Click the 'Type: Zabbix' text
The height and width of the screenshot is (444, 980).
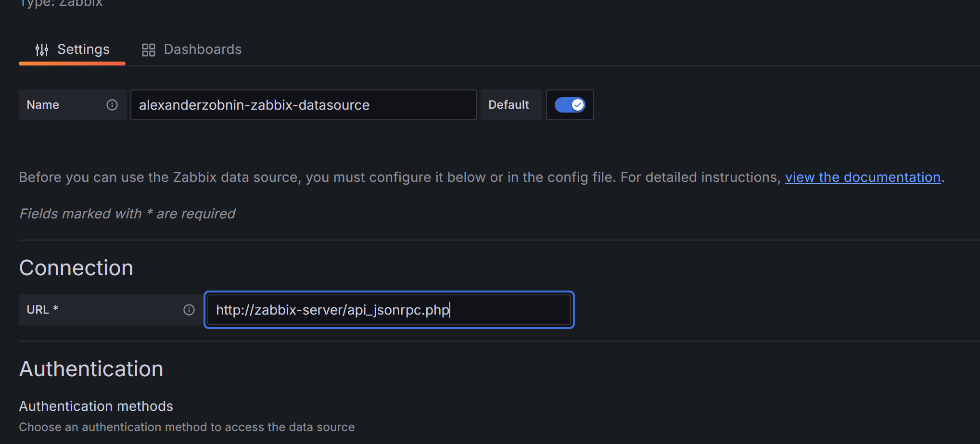[61, 3]
